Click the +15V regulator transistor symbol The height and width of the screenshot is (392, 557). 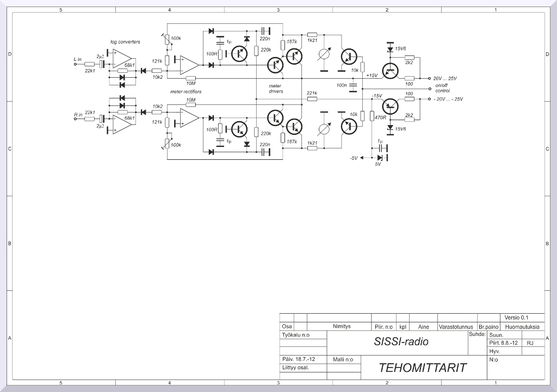tap(390, 70)
